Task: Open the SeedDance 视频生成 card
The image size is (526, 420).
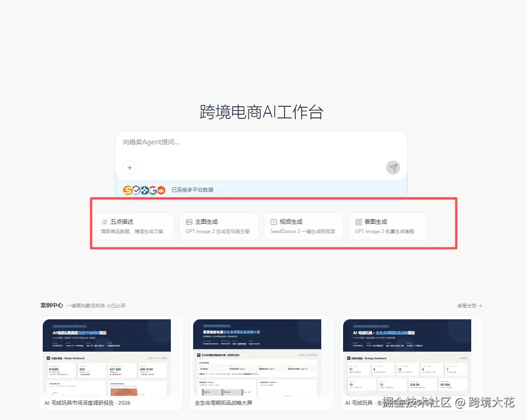Action: point(304,226)
